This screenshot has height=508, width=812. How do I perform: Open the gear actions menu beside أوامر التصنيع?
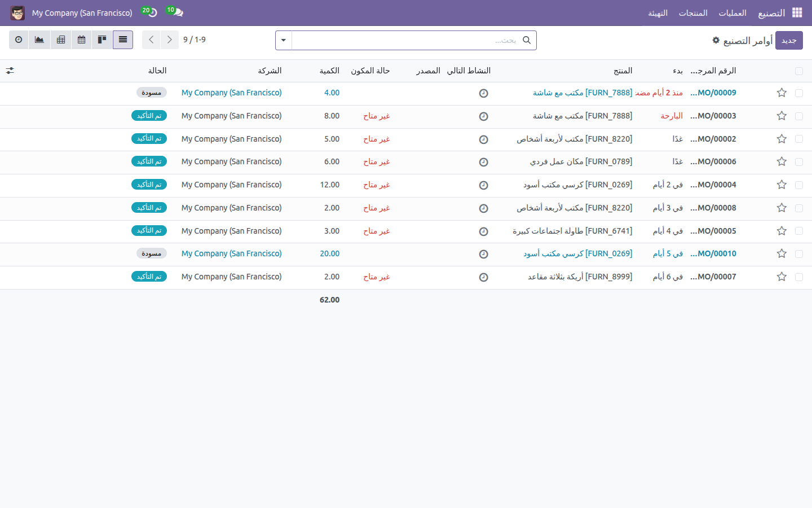coord(716,41)
